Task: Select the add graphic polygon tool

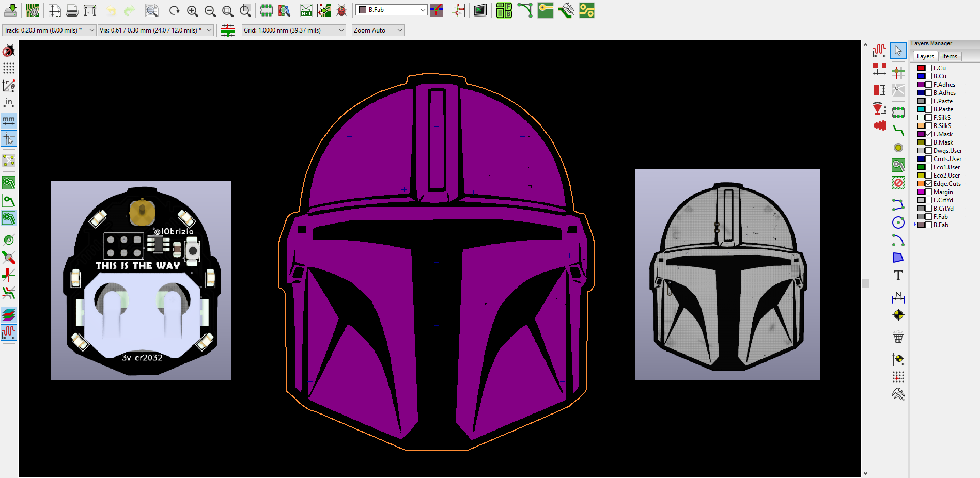Action: tap(898, 258)
